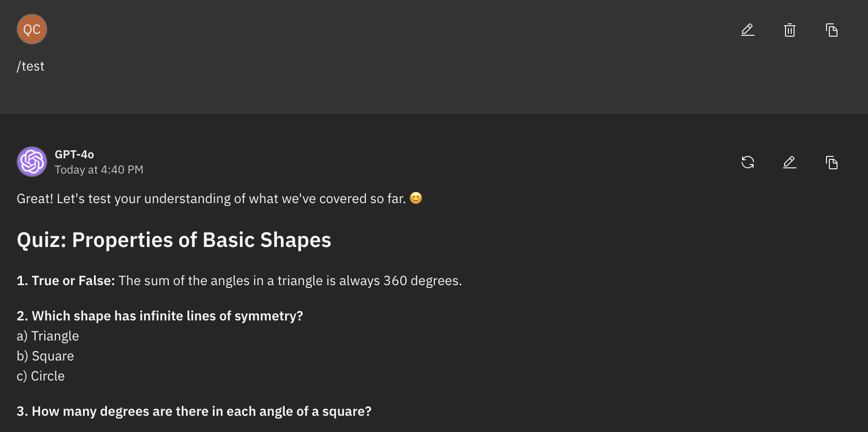The width and height of the screenshot is (868, 432).
Task: Click the smiling emoji in the response
Action: click(416, 198)
